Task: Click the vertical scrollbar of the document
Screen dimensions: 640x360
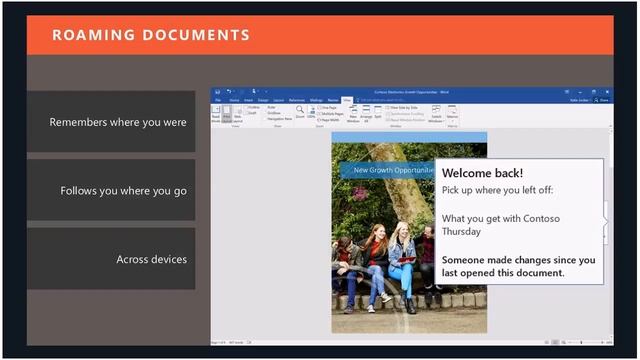Action: (x=611, y=233)
